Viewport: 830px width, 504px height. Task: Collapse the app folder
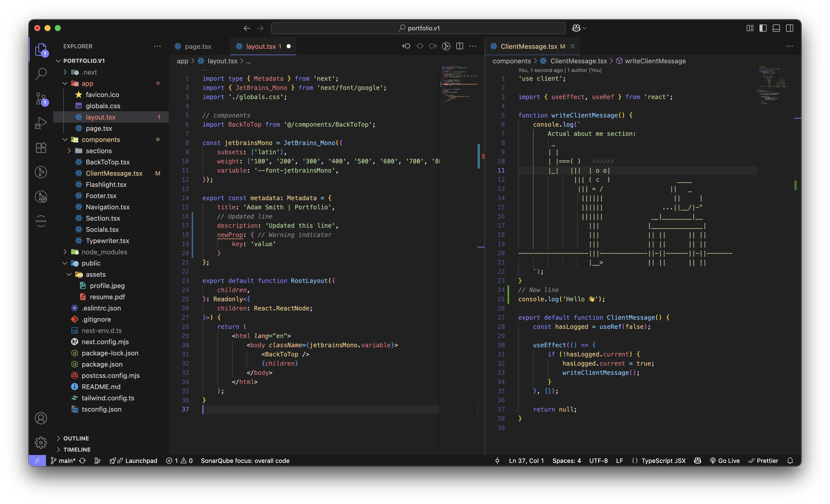65,83
